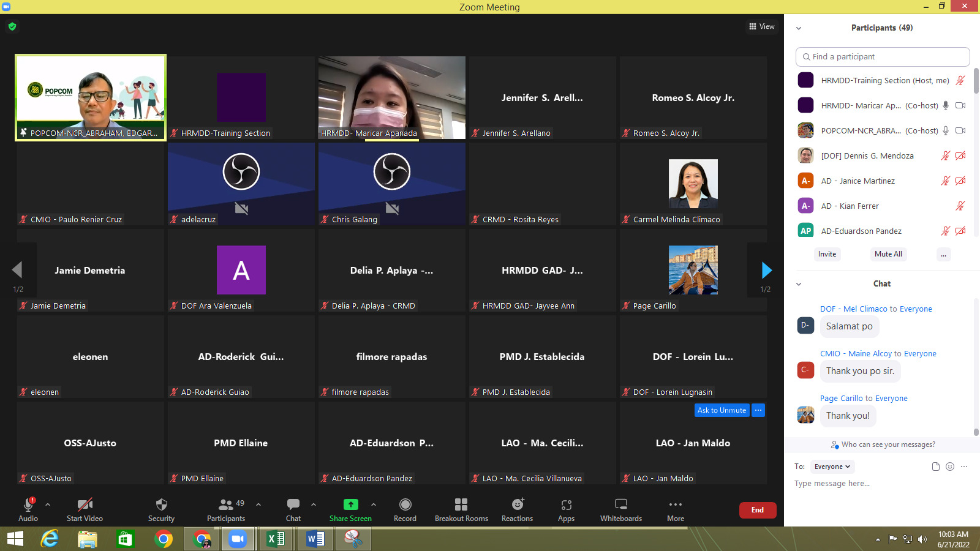Collapse the Participants panel chevron
Viewport: 980px width, 551px height.
coord(799,28)
